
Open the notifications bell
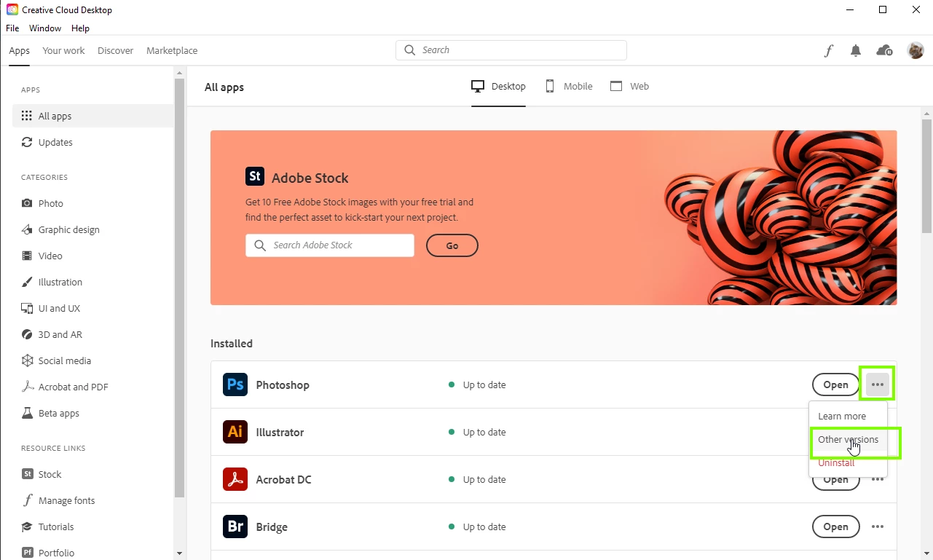tap(856, 51)
